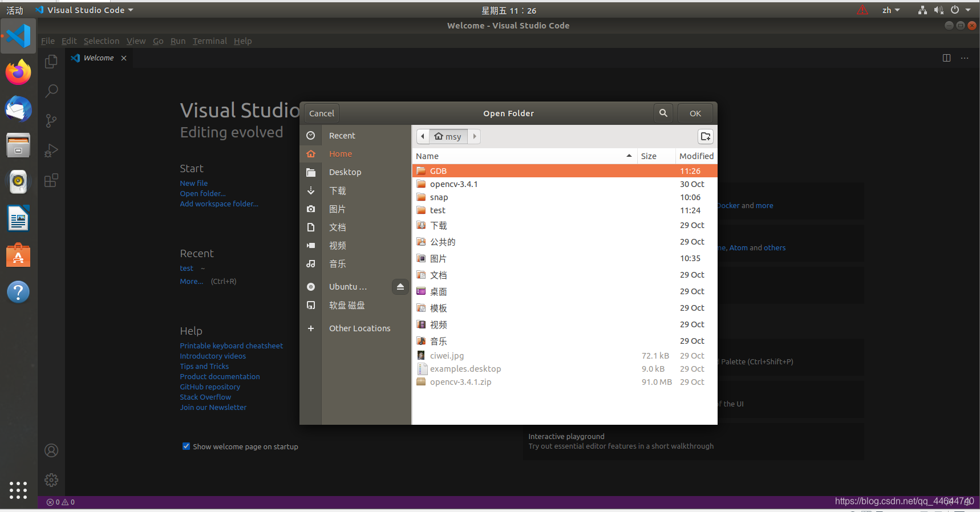This screenshot has width=980, height=512.
Task: Sort by Modified column header
Action: click(x=696, y=156)
